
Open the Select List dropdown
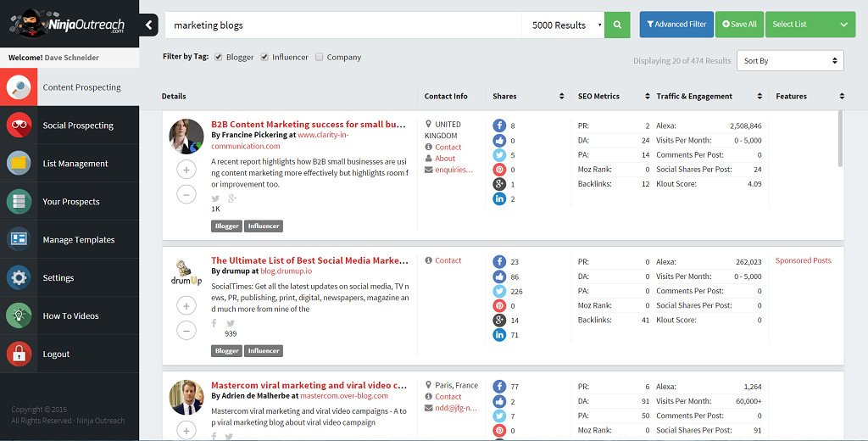point(810,25)
